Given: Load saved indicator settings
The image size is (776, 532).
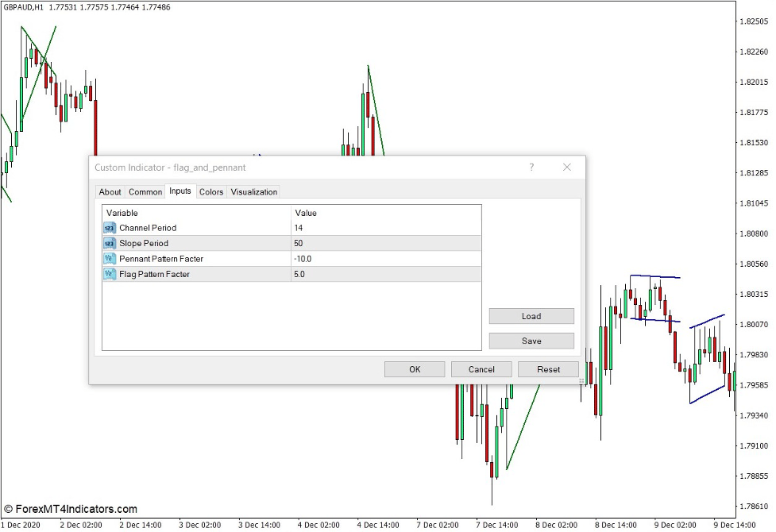Looking at the screenshot, I should pyautogui.click(x=531, y=315).
